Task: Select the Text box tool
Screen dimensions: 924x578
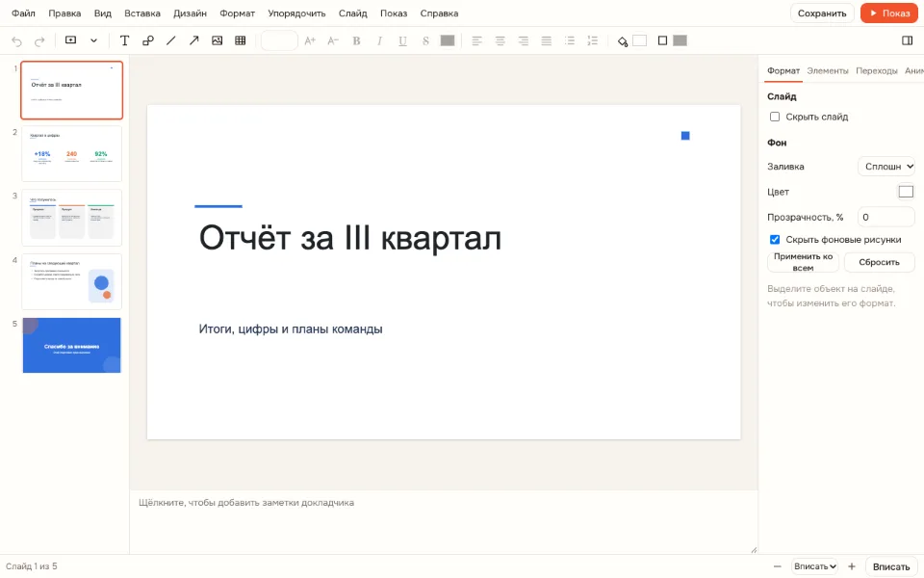Action: [124, 40]
